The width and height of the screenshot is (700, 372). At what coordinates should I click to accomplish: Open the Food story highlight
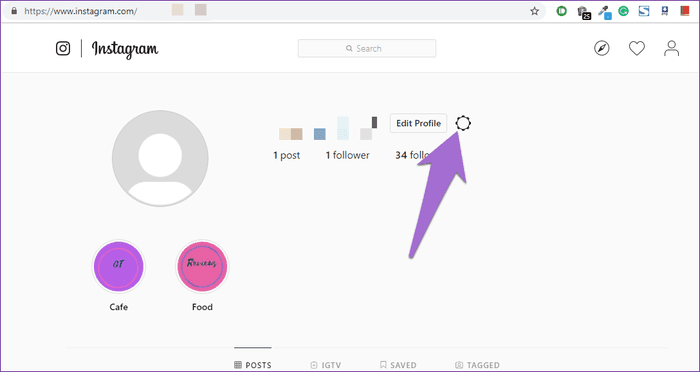202,267
